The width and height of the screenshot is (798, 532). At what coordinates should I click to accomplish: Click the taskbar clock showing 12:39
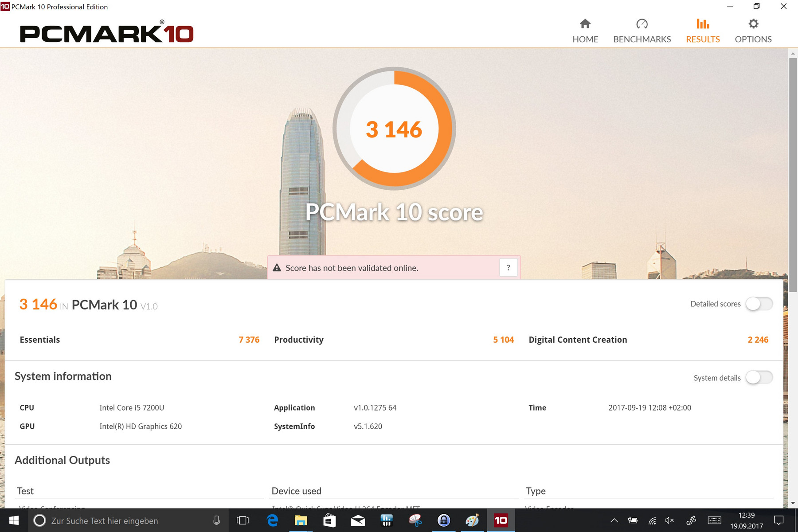747,520
